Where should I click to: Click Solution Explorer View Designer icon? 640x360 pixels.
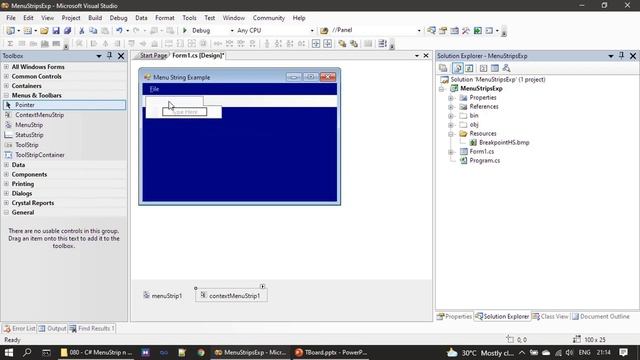point(495,68)
